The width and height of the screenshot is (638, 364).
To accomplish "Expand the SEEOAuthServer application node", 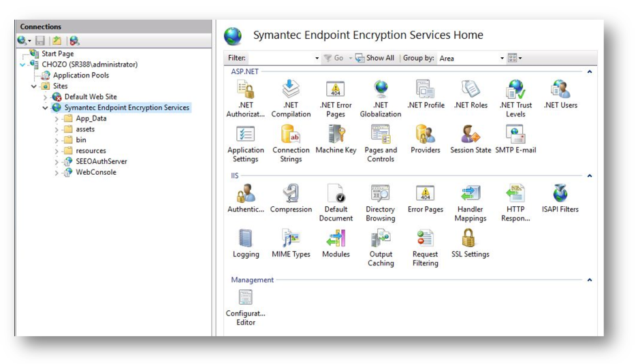I will pos(57,162).
